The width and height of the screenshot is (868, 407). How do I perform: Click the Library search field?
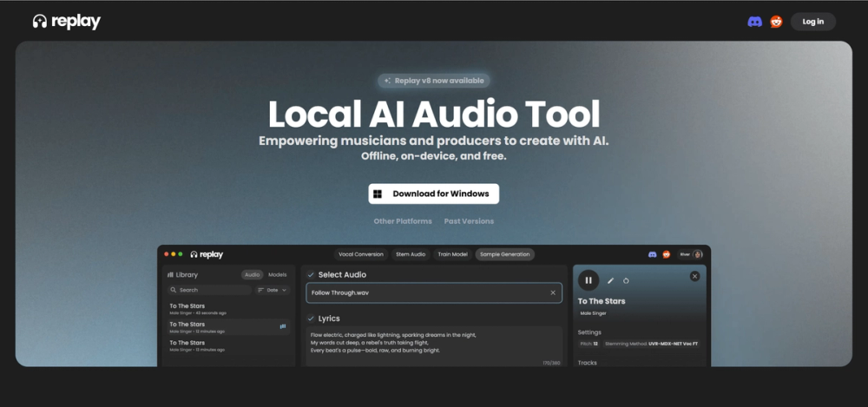click(210, 290)
